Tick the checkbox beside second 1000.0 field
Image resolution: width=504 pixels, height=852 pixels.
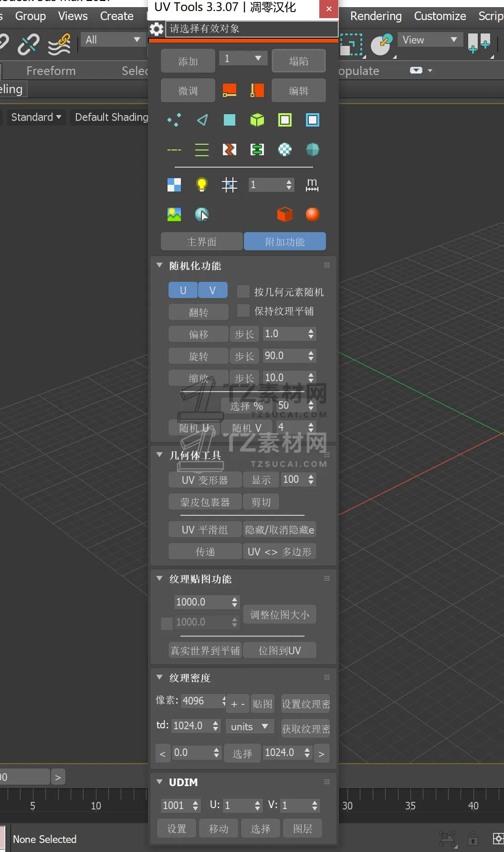click(167, 623)
